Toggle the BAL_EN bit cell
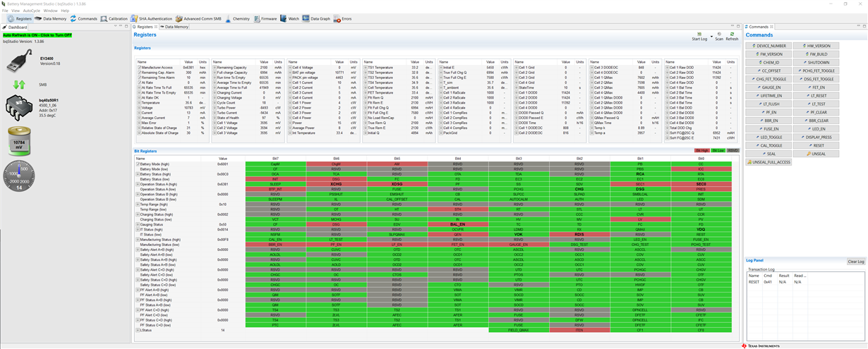 tap(458, 224)
